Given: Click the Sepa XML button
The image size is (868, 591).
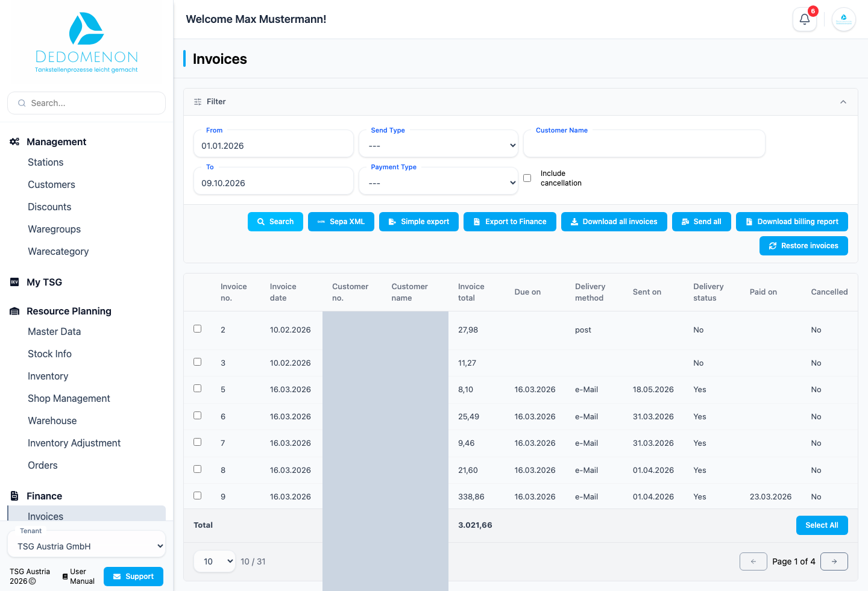Looking at the screenshot, I should [341, 222].
